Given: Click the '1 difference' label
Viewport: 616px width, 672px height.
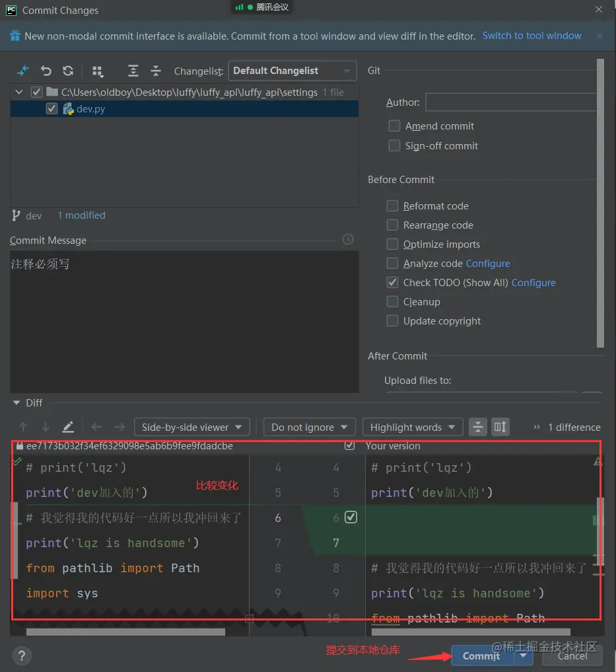Looking at the screenshot, I should pyautogui.click(x=574, y=427).
